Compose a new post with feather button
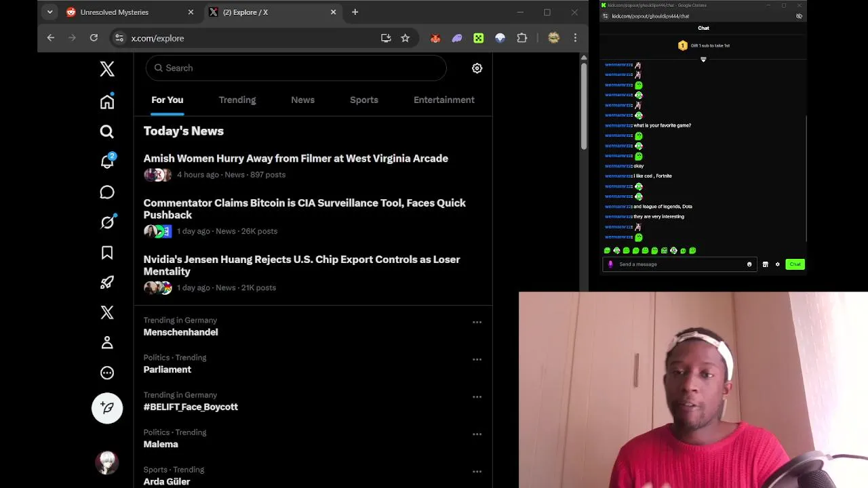The width and height of the screenshot is (868, 488). point(107,408)
